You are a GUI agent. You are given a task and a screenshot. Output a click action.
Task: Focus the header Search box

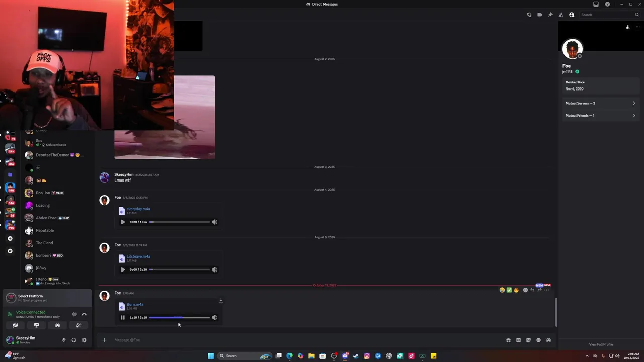[x=609, y=15]
